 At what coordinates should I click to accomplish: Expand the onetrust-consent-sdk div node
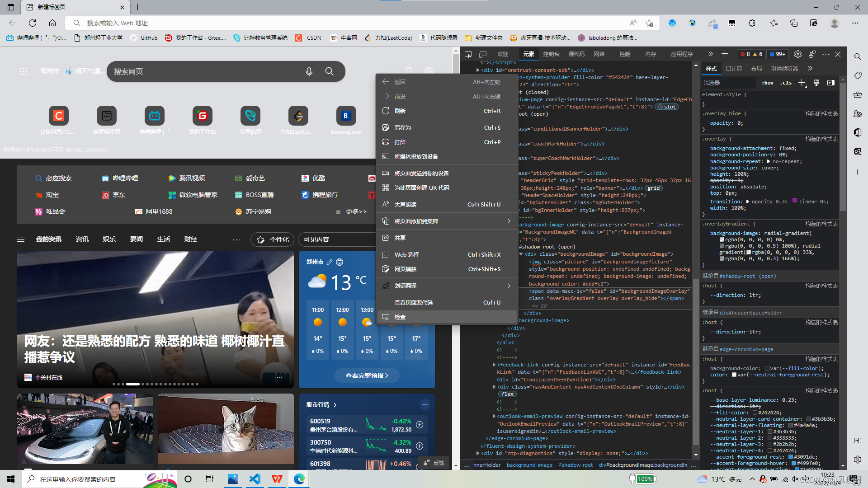[x=478, y=70]
